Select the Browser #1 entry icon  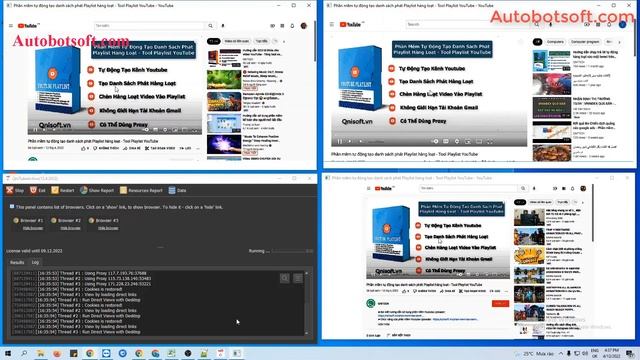click(x=16, y=220)
